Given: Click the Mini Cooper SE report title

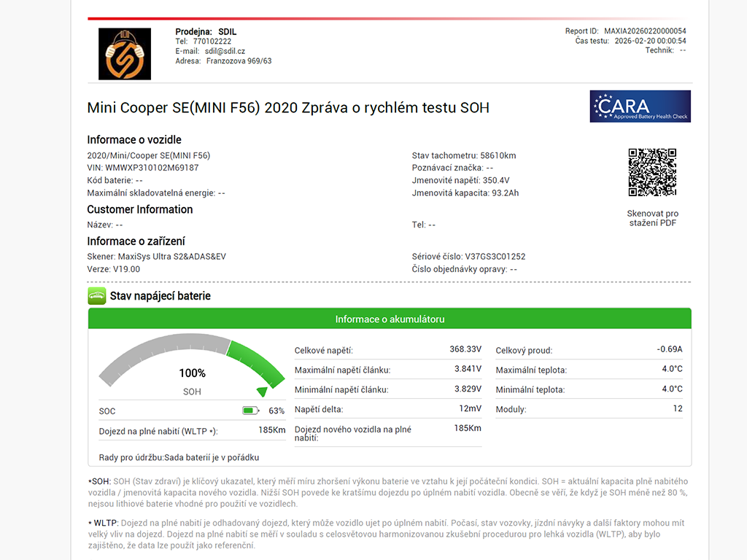Looking at the screenshot, I should [288, 108].
